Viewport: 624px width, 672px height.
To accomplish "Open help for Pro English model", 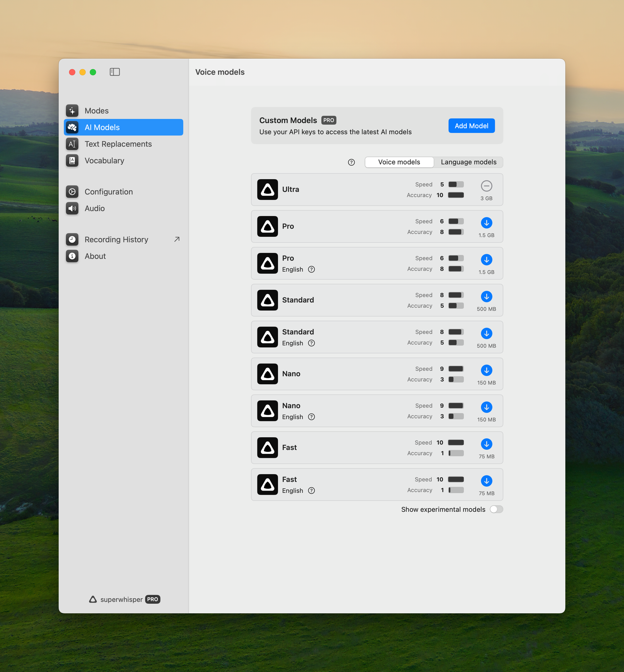I will coord(311,269).
